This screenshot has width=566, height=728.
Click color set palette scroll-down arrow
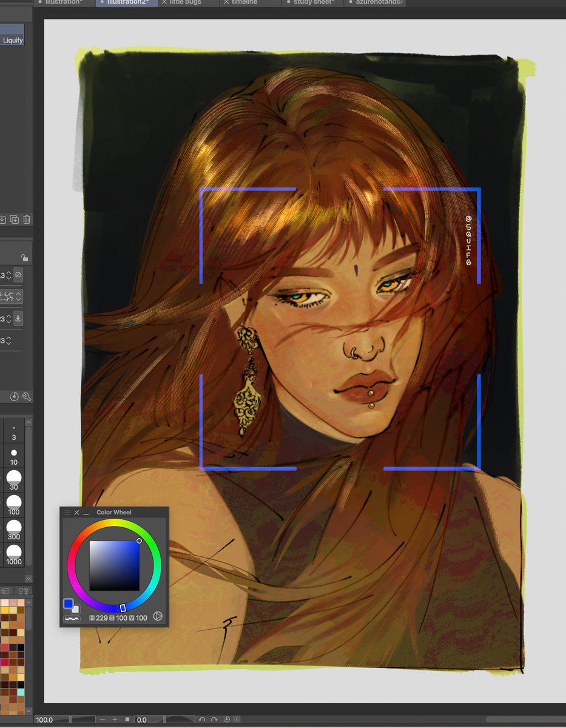(29, 710)
